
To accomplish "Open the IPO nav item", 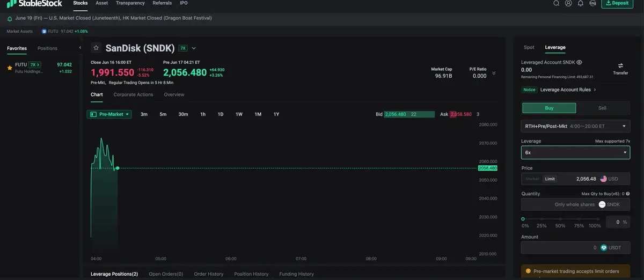I will [184, 3].
